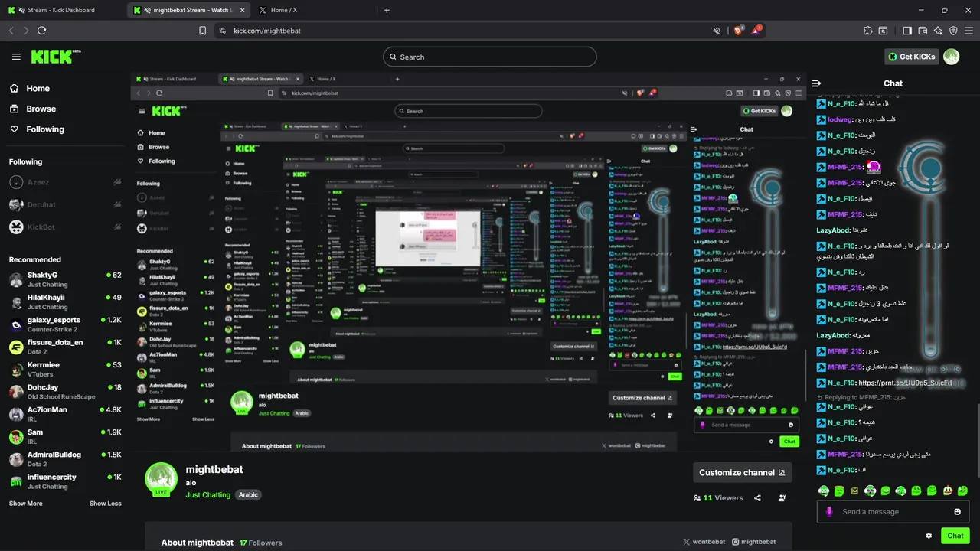Open the emoji picker in the chat box
The width and height of the screenshot is (980, 551).
pyautogui.click(x=957, y=512)
